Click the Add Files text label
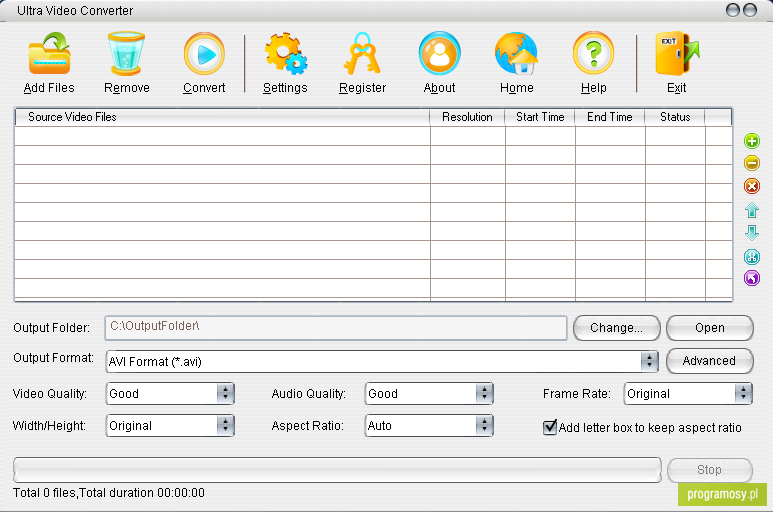 pyautogui.click(x=49, y=88)
